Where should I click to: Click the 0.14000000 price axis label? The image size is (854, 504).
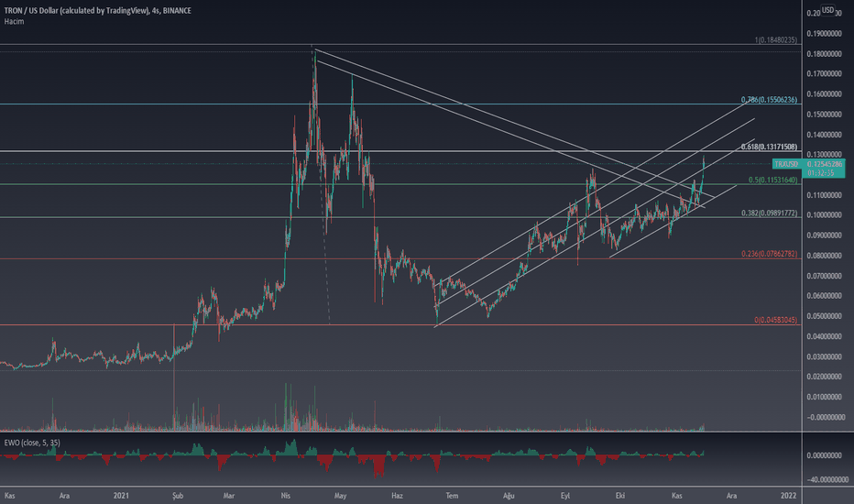(x=825, y=135)
